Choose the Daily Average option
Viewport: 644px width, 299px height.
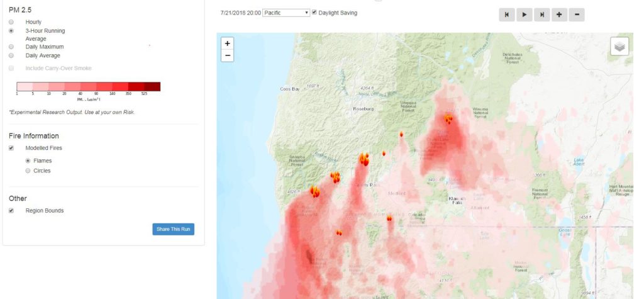click(11, 55)
